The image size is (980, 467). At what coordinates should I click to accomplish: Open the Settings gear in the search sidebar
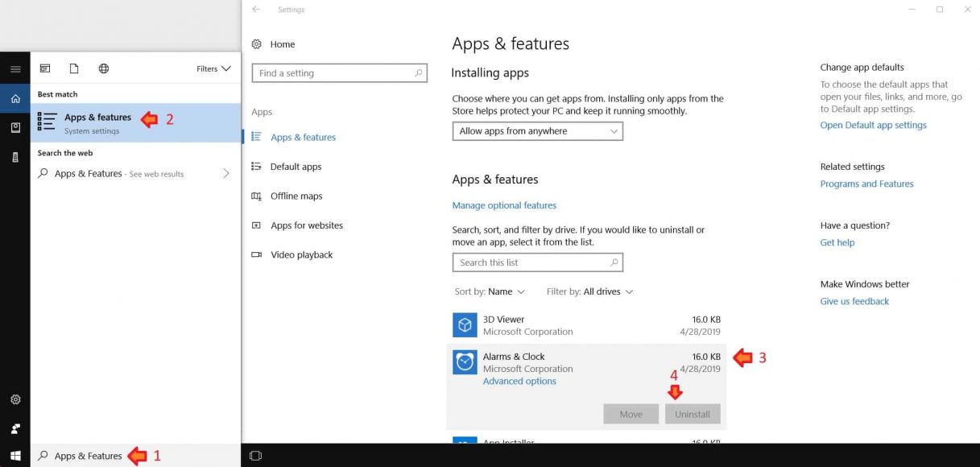(15, 399)
